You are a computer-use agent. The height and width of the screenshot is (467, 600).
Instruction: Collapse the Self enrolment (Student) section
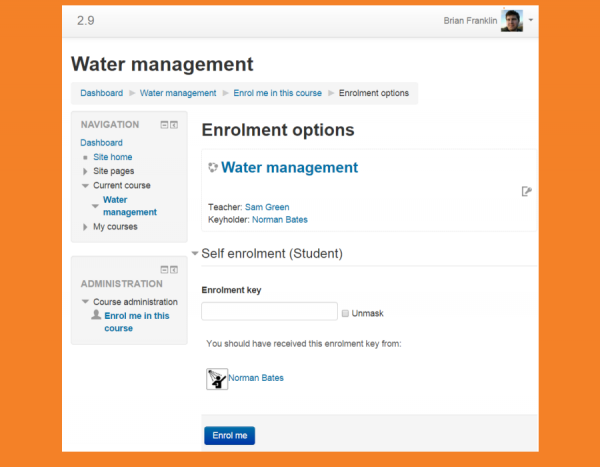tap(195, 254)
